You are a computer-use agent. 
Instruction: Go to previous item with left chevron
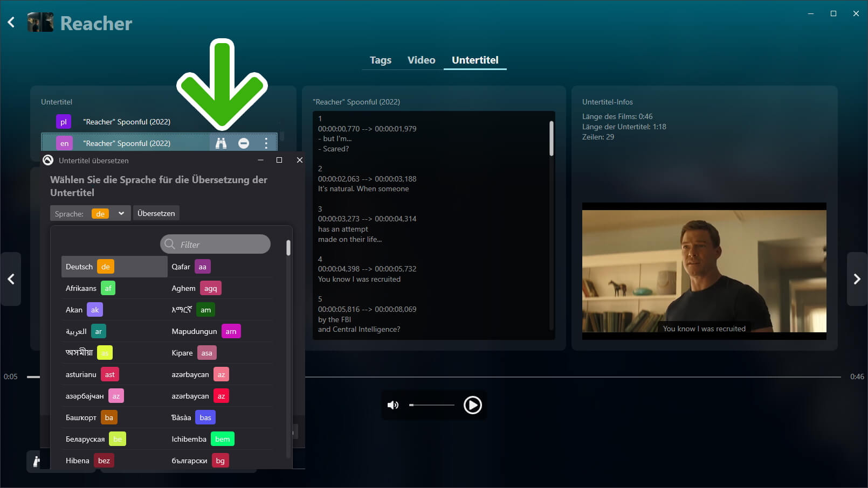[x=11, y=279]
